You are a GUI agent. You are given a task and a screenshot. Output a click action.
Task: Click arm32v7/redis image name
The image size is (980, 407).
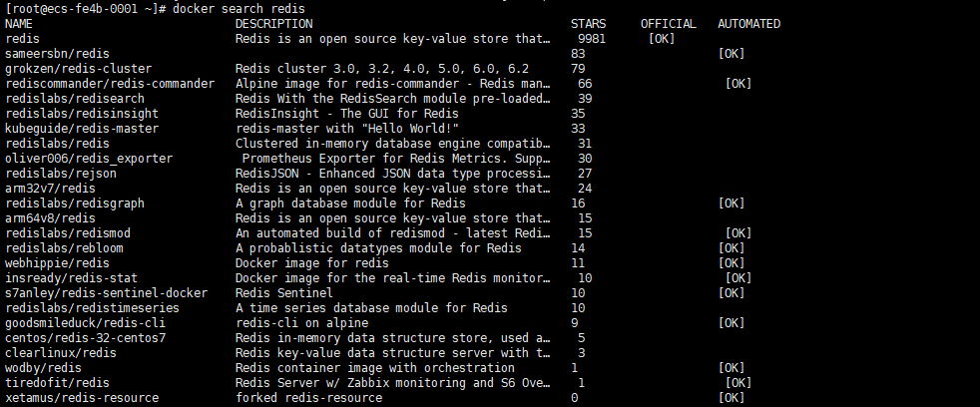tap(50, 189)
